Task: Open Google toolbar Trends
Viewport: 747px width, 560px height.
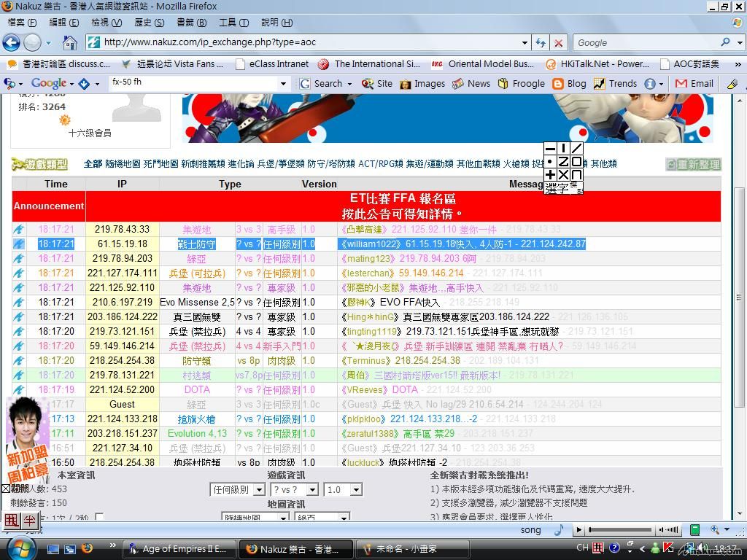Action: [616, 84]
